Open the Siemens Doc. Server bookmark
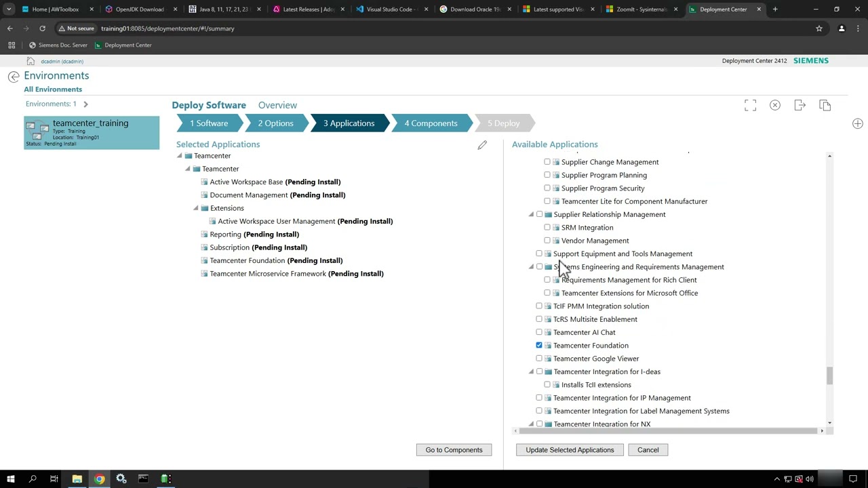The width and height of the screenshot is (868, 488). click(58, 45)
